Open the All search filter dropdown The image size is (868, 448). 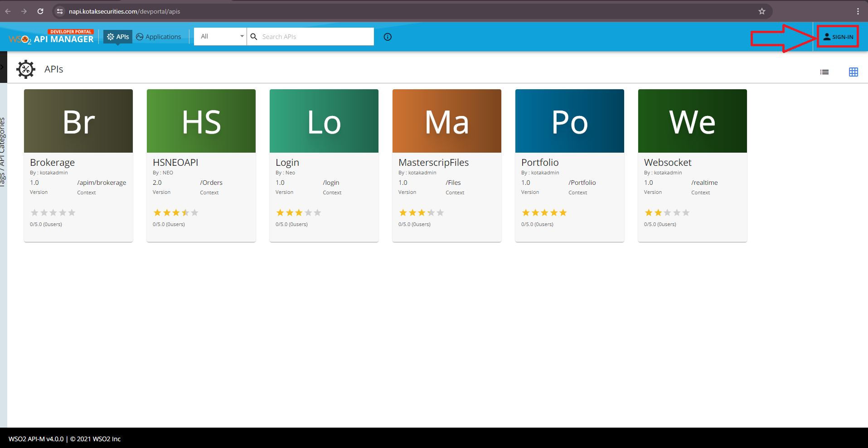[221, 37]
